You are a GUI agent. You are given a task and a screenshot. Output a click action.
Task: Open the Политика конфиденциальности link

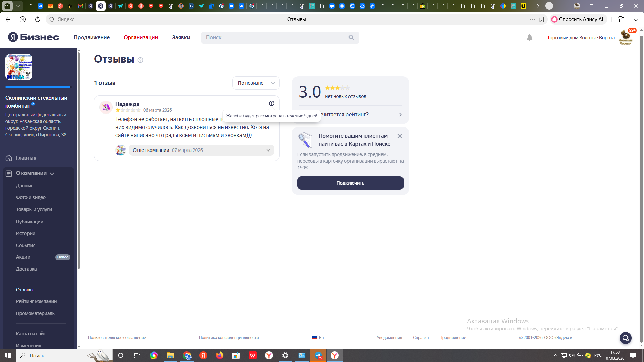(x=228, y=338)
